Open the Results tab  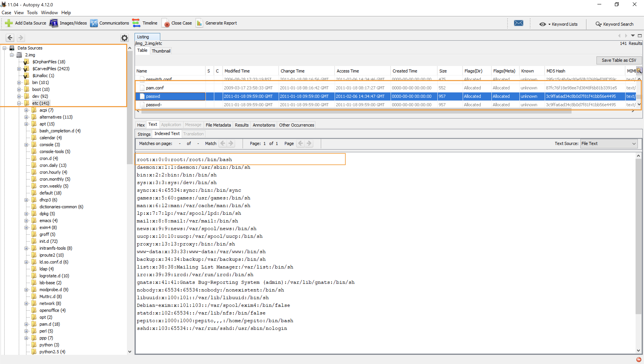242,125
